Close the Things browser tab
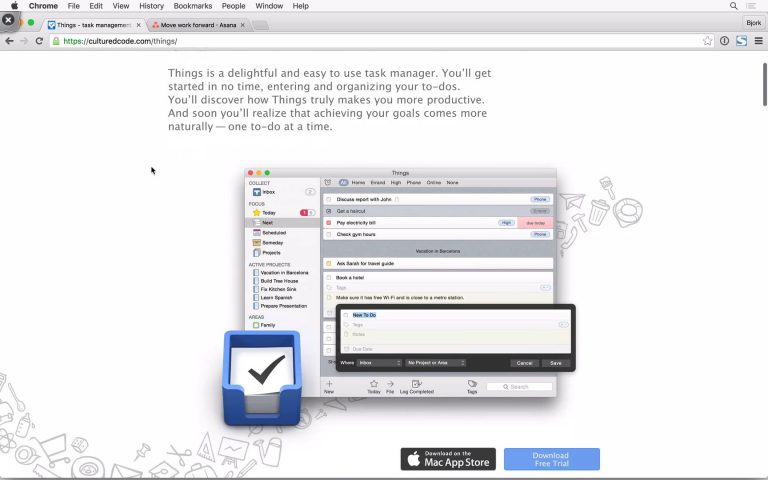This screenshot has height=480, width=768. pyautogui.click(x=139, y=25)
